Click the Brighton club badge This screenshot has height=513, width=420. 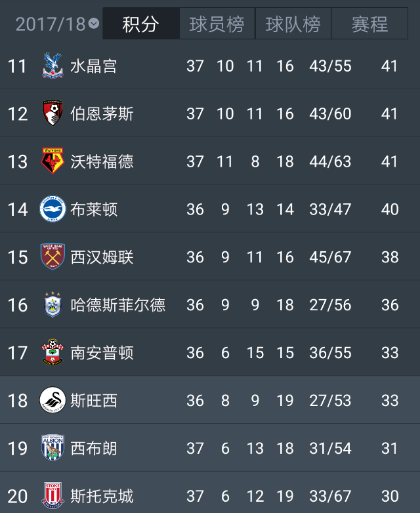[x=52, y=209]
